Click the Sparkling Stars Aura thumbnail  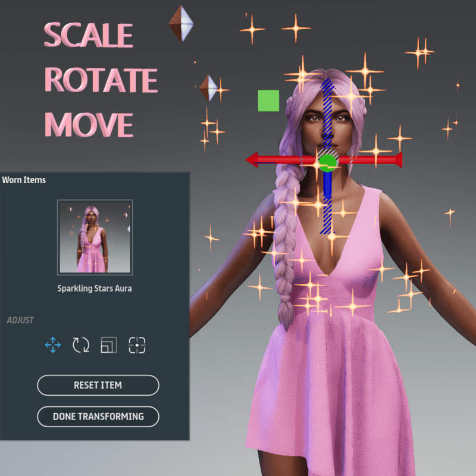[95, 237]
